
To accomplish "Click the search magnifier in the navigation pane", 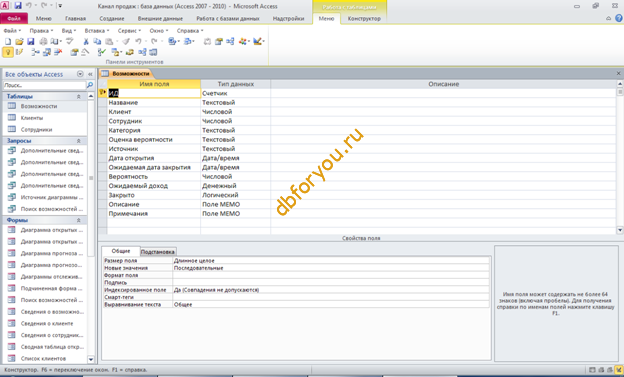I will coord(90,85).
